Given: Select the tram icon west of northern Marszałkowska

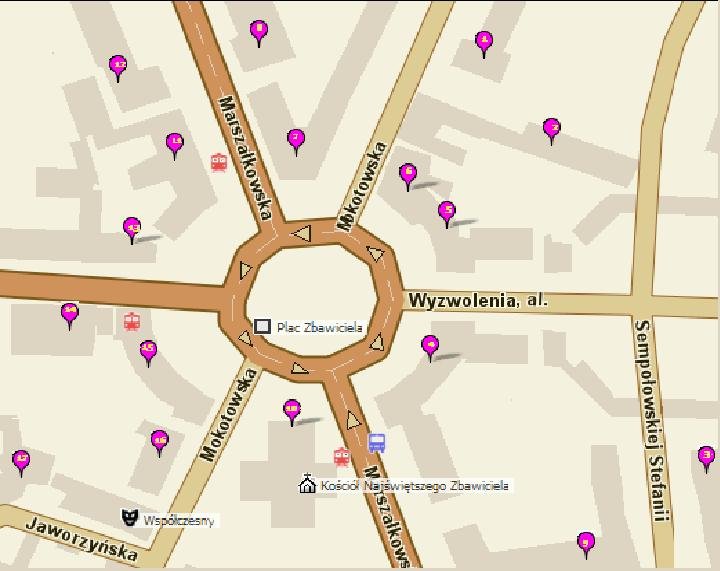Looking at the screenshot, I should (219, 162).
